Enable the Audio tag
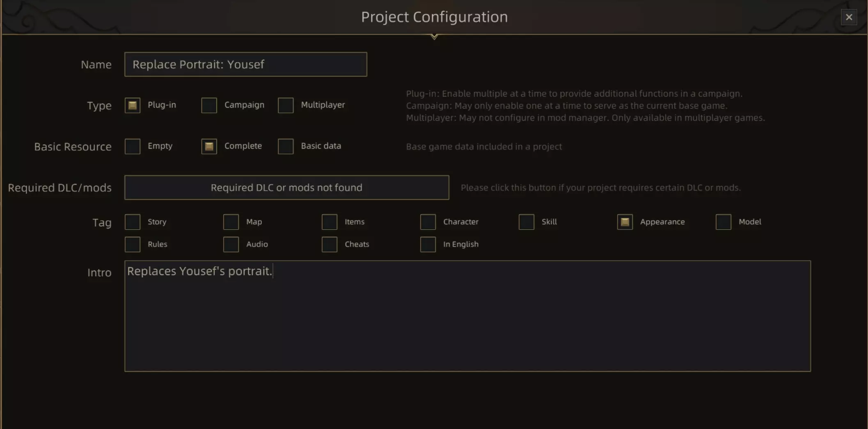The image size is (868, 429). pyautogui.click(x=231, y=245)
